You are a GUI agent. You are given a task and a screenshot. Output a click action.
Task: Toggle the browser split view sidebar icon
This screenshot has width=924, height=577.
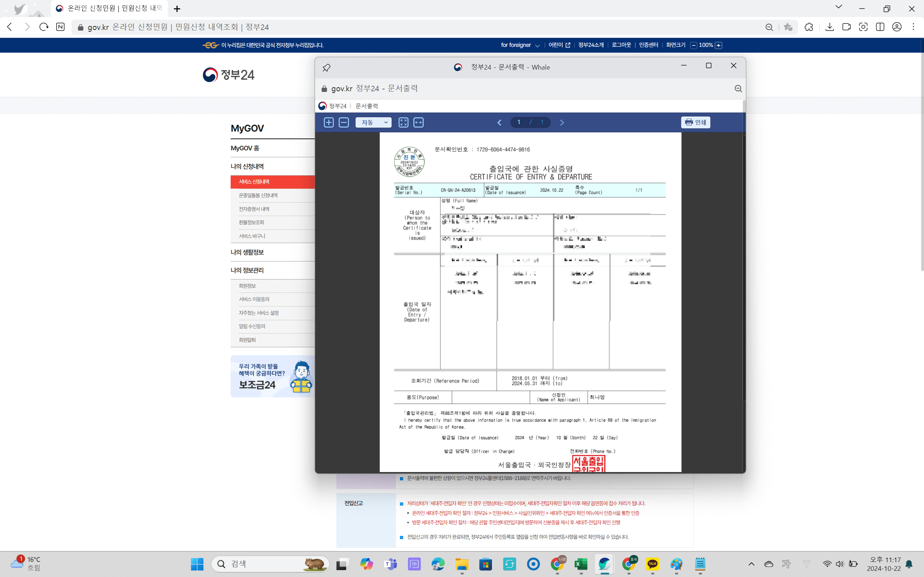click(880, 27)
